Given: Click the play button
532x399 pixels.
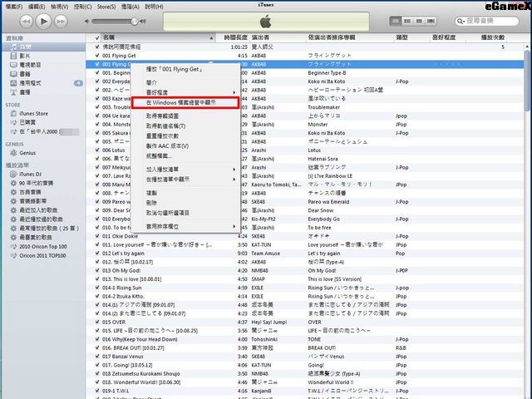Looking at the screenshot, I should (43, 22).
